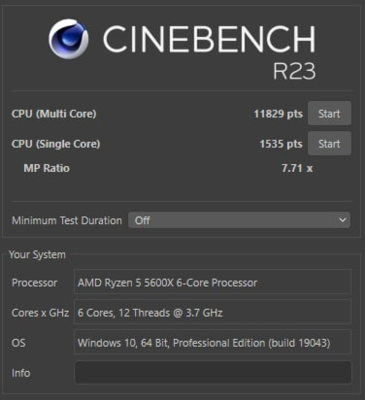The width and height of the screenshot is (365, 400).
Task: Click the Minimum Test Duration label
Action: coord(67,220)
